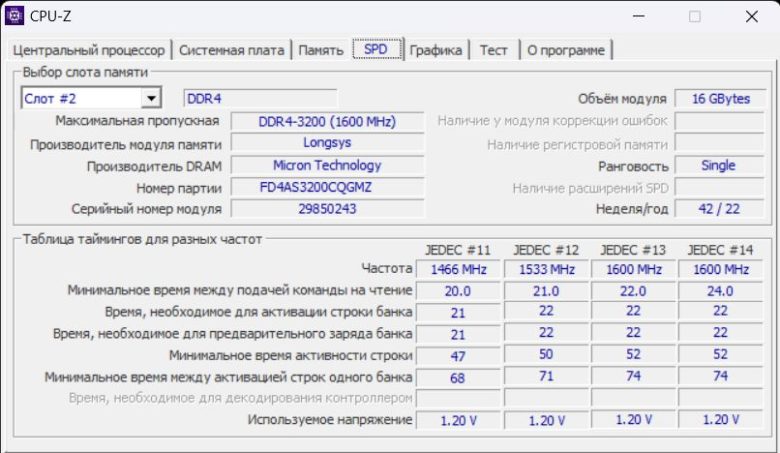The width and height of the screenshot is (780, 453).
Task: Click the 22.0 CAS latency cell
Action: tap(633, 291)
